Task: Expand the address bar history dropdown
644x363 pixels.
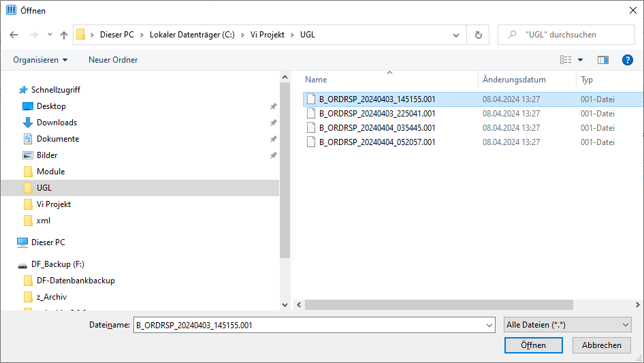Action: tap(456, 35)
